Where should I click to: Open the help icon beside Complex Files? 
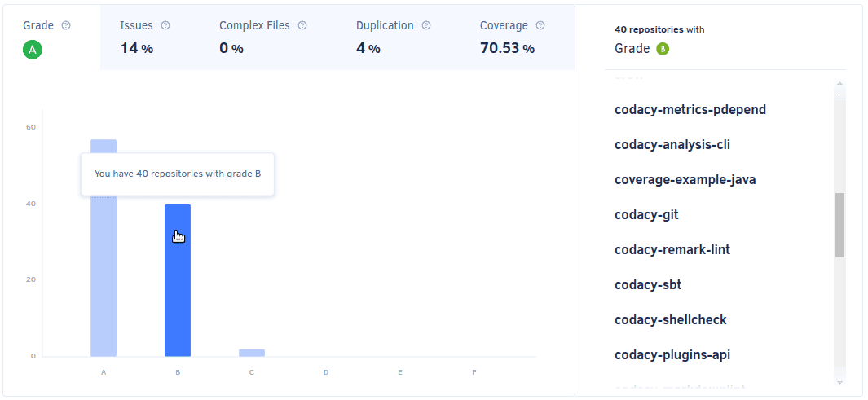[x=302, y=25]
